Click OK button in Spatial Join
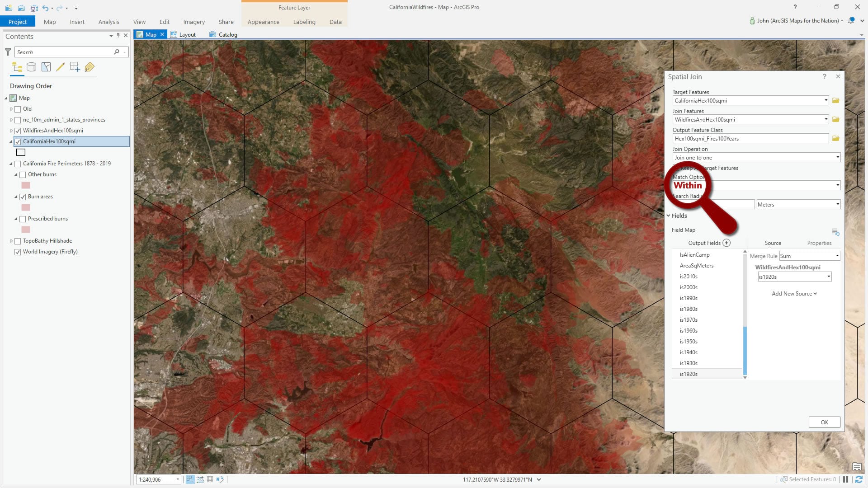Screen dimensions: 868x488 click(x=824, y=422)
